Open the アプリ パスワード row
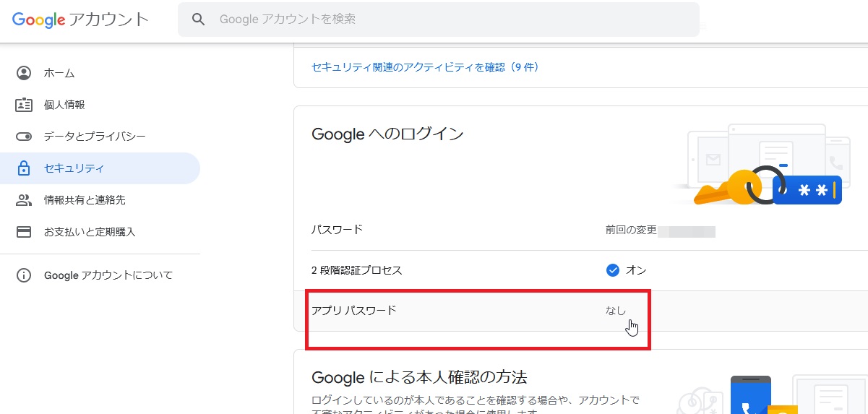The width and height of the screenshot is (868, 414). pos(581,311)
